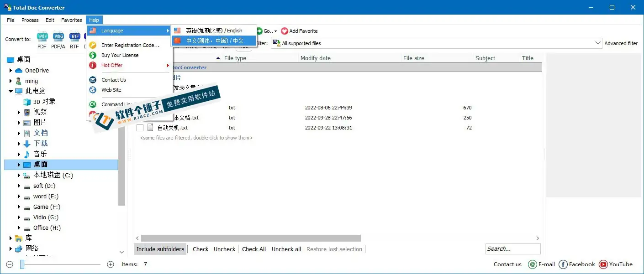
Task: Click the Contact us status bar link
Action: click(x=507, y=264)
